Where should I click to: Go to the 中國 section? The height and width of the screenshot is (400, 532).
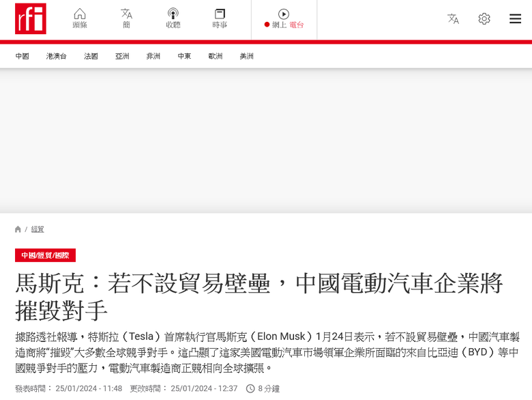[x=22, y=56]
